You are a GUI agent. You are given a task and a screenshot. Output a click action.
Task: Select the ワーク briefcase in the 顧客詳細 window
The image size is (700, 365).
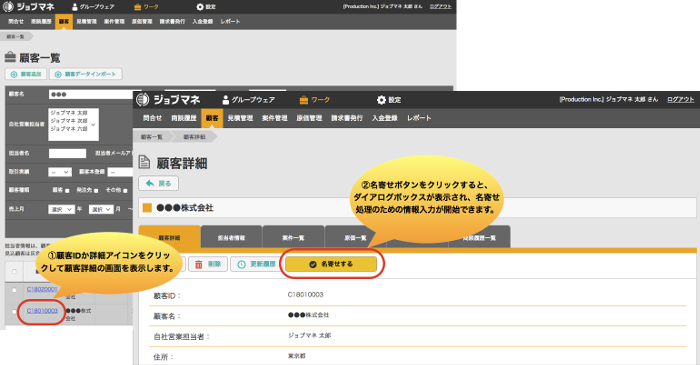[315, 100]
